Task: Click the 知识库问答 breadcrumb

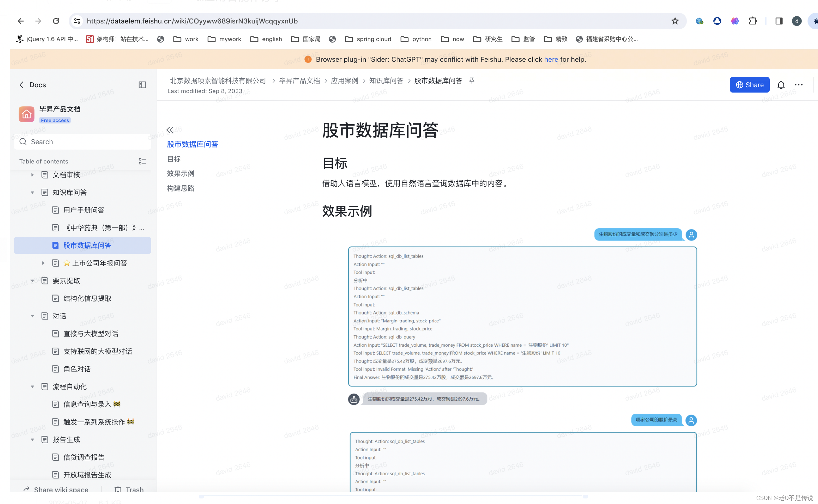Action: click(386, 80)
